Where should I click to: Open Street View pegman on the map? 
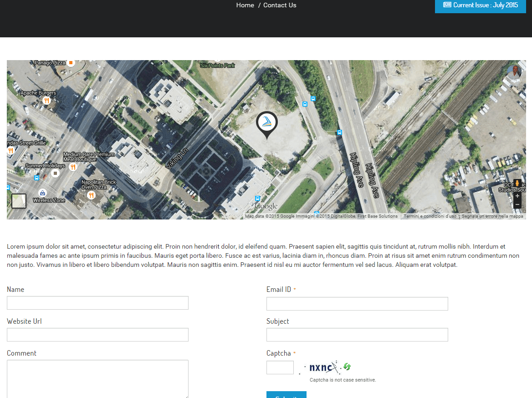pos(517,184)
